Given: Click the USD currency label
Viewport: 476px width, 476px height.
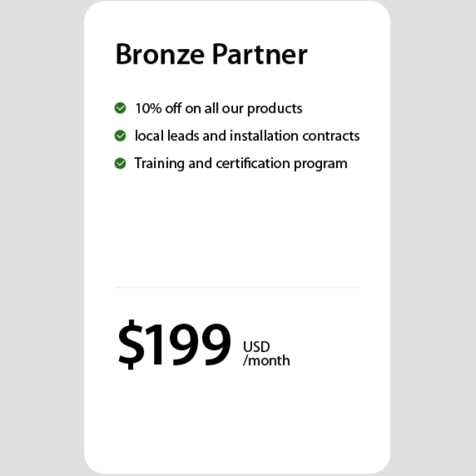Looking at the screenshot, I should 256,346.
